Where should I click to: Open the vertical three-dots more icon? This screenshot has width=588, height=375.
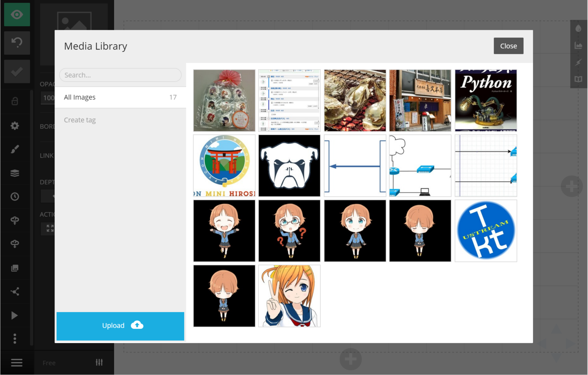coord(15,338)
